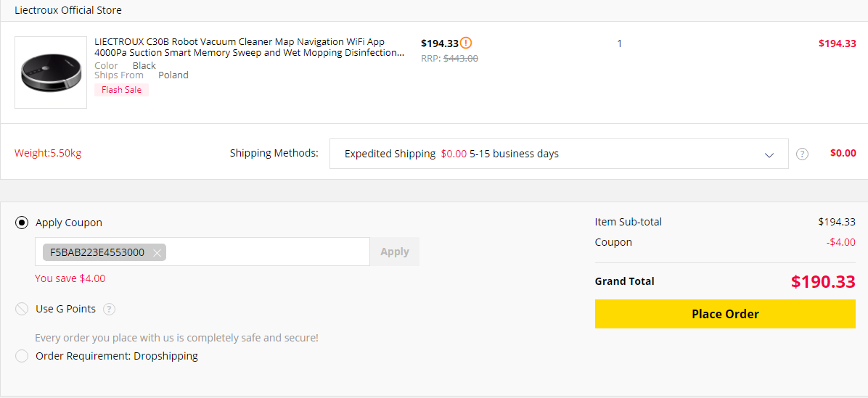Click the orange price info icon

click(466, 43)
